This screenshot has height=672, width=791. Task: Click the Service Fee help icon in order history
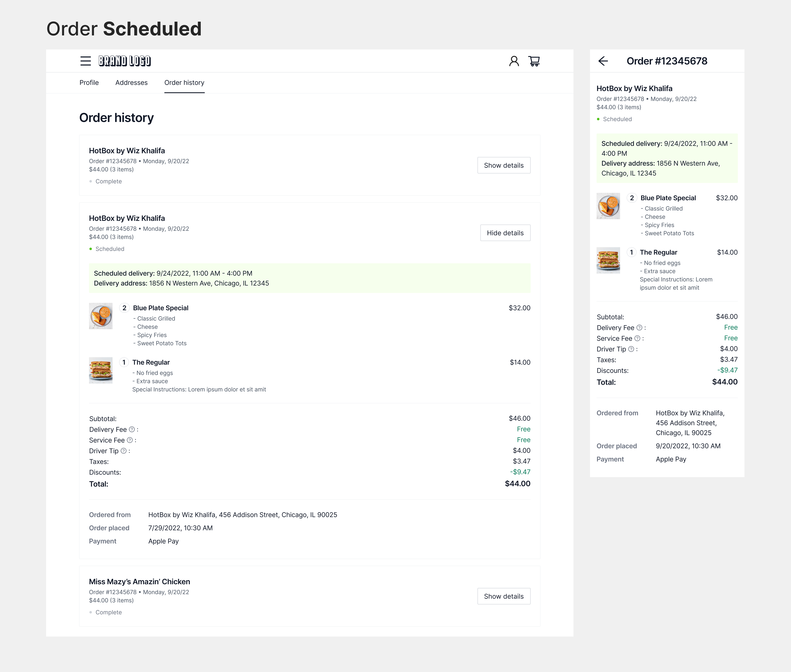(x=130, y=440)
